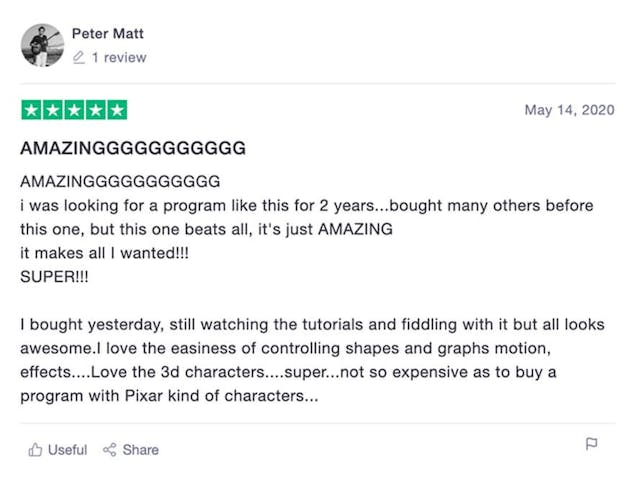This screenshot has width=637, height=480.
Task: Click the "SUPER!!!" text line
Action: pos(54,276)
